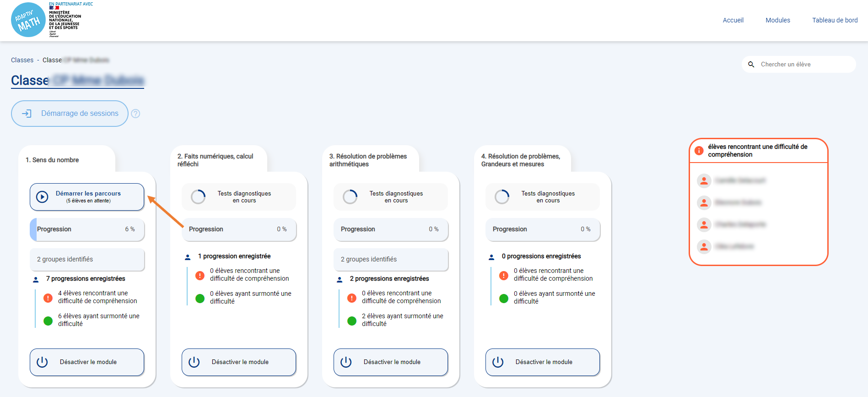Expand 7 progressions enregistrées list
The image size is (868, 397).
coord(86,278)
